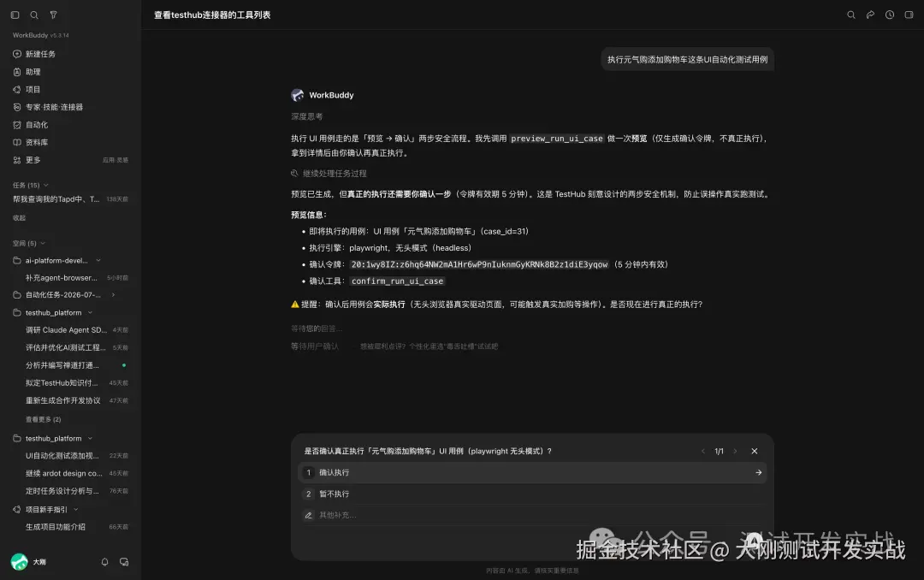The height and width of the screenshot is (580, 924).
Task: Select option 2 暂不执行
Action: point(532,494)
